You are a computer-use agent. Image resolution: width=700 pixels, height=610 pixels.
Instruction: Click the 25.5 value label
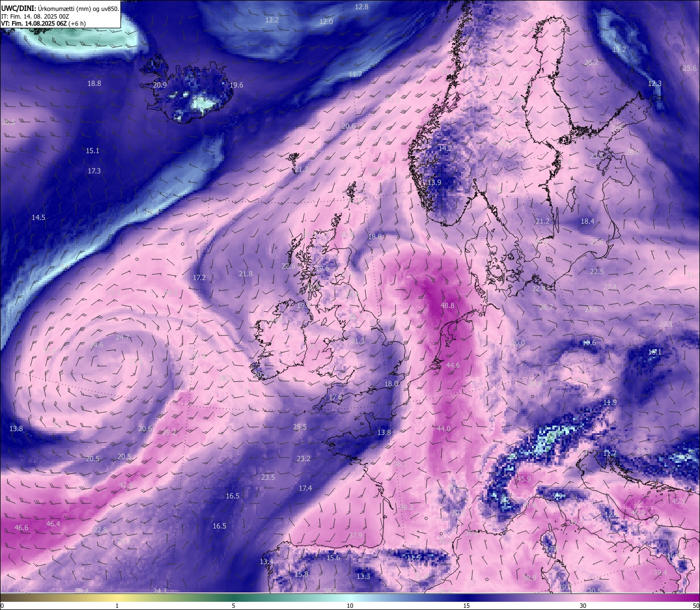click(x=300, y=427)
